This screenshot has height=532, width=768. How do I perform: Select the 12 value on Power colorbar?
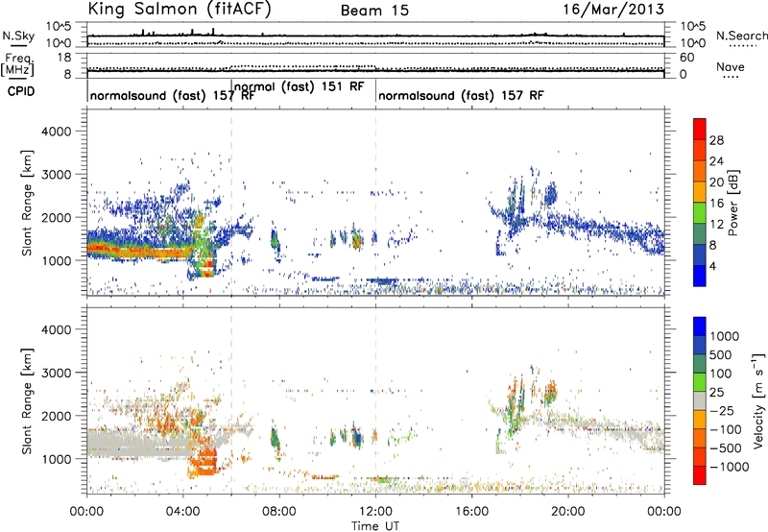coord(716,225)
